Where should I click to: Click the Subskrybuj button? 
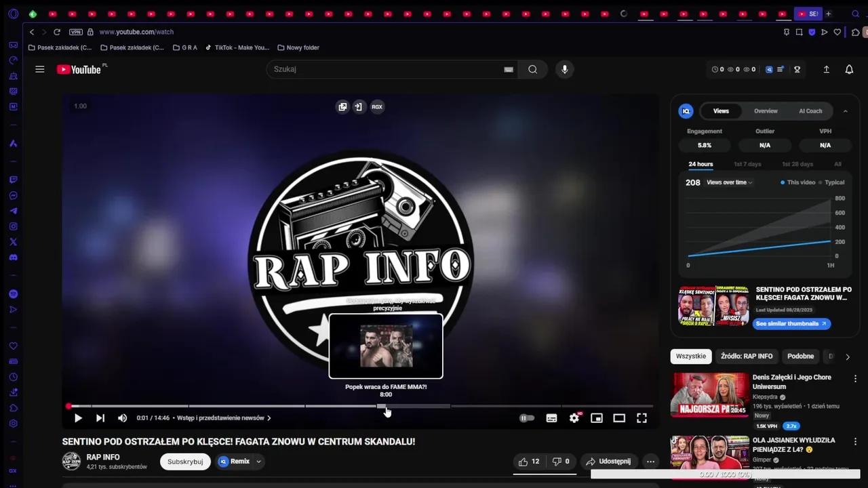point(185,462)
